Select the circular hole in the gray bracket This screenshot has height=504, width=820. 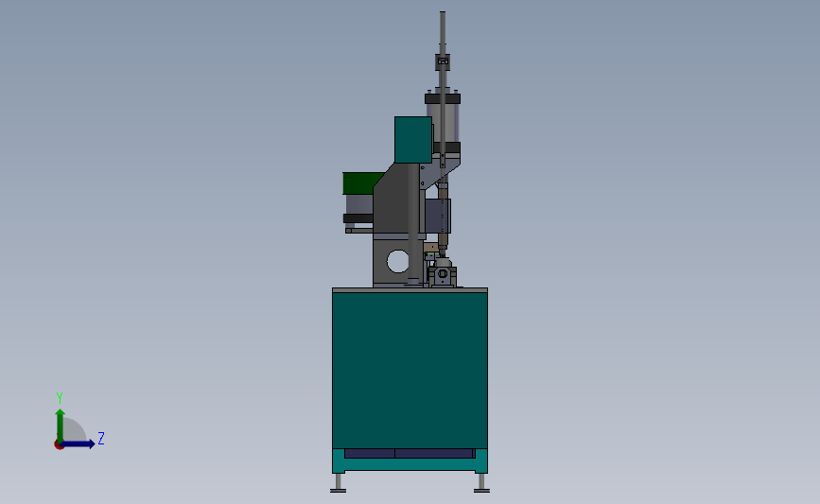(397, 261)
